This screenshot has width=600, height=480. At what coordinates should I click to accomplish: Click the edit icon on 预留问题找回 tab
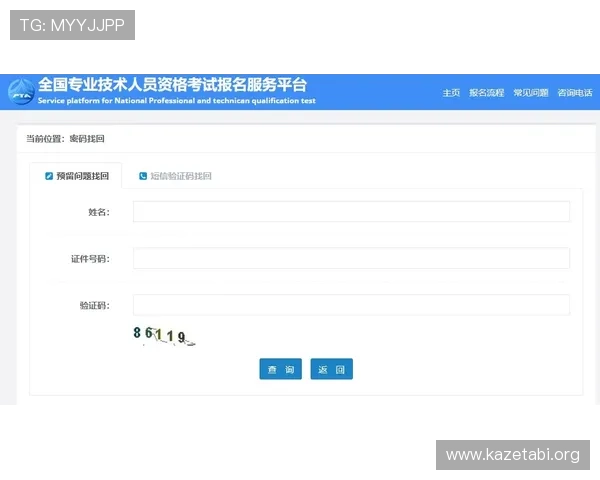[x=49, y=176]
